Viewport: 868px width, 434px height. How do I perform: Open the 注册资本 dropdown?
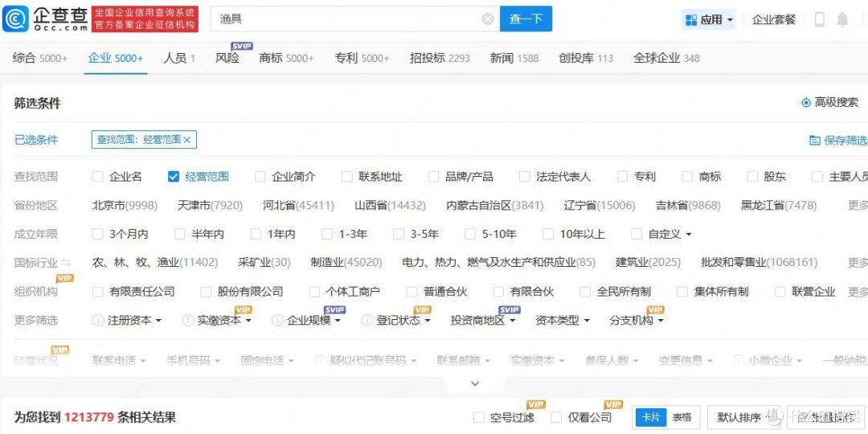(x=134, y=320)
